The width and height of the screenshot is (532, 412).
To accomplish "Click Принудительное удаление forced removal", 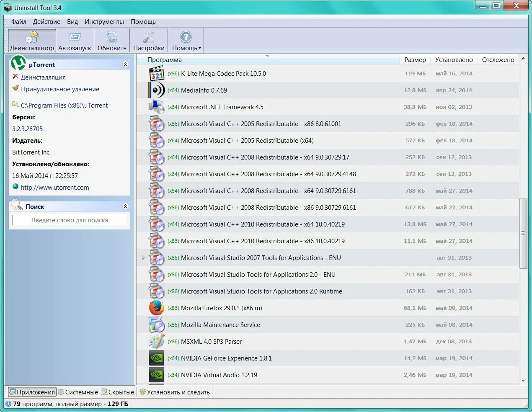I will pyautogui.click(x=60, y=89).
